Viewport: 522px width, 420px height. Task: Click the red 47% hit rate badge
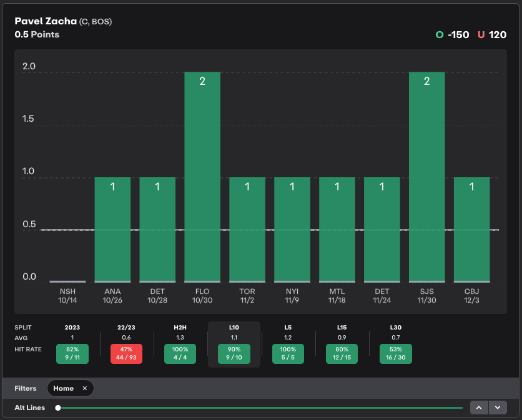point(126,354)
